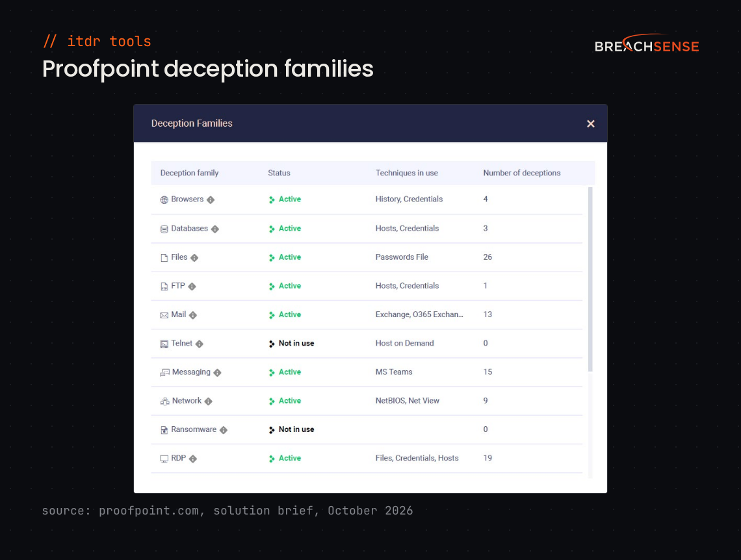Open the info diamond next to RDP

point(193,459)
